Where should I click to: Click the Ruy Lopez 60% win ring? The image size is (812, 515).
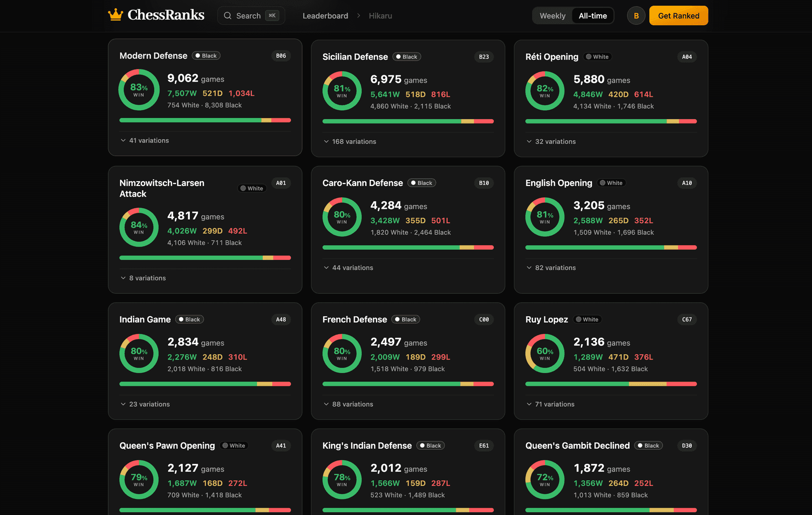pyautogui.click(x=545, y=353)
